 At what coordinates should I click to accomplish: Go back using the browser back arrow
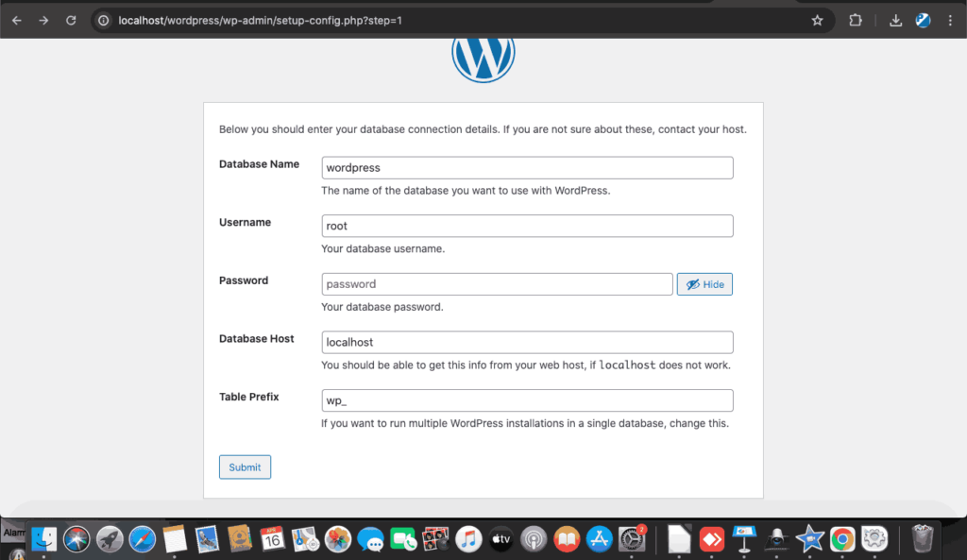[x=15, y=19]
